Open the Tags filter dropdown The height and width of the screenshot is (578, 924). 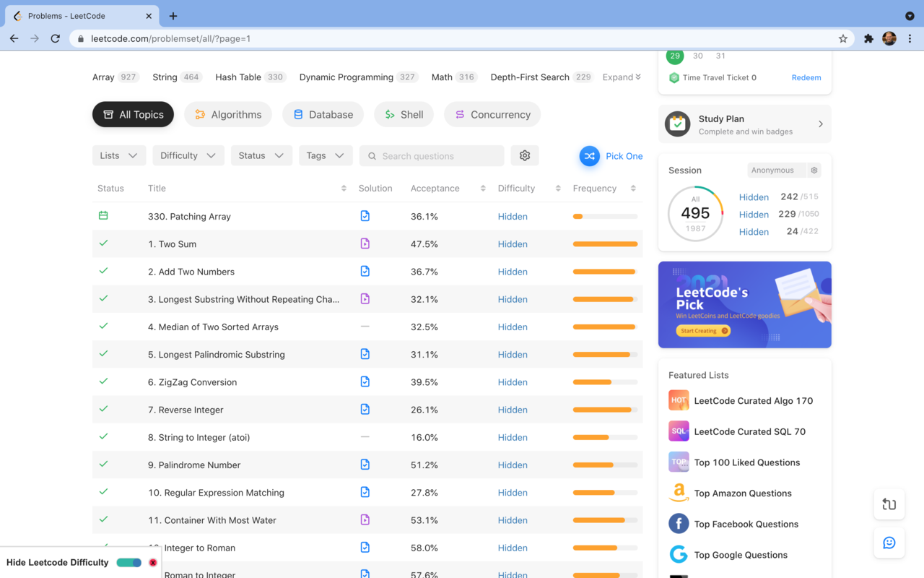click(x=326, y=155)
